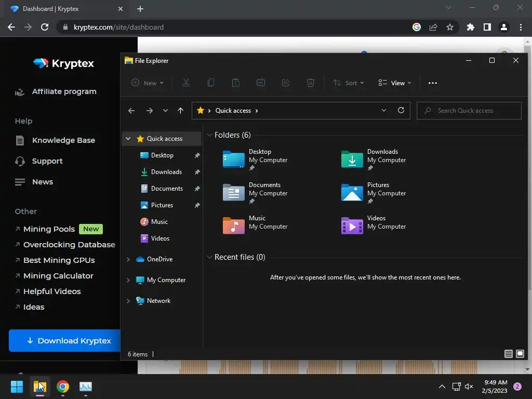Refresh the Quick access view
Image resolution: width=532 pixels, height=399 pixels.
click(401, 110)
